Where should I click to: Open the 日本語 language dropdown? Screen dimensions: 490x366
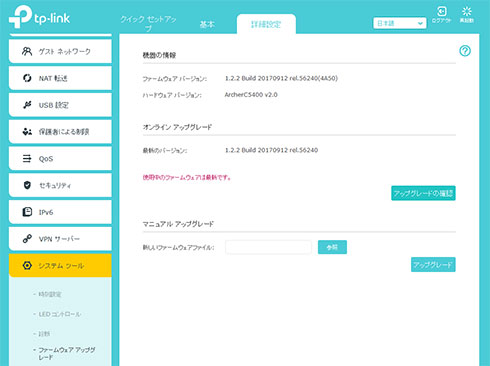click(x=400, y=23)
